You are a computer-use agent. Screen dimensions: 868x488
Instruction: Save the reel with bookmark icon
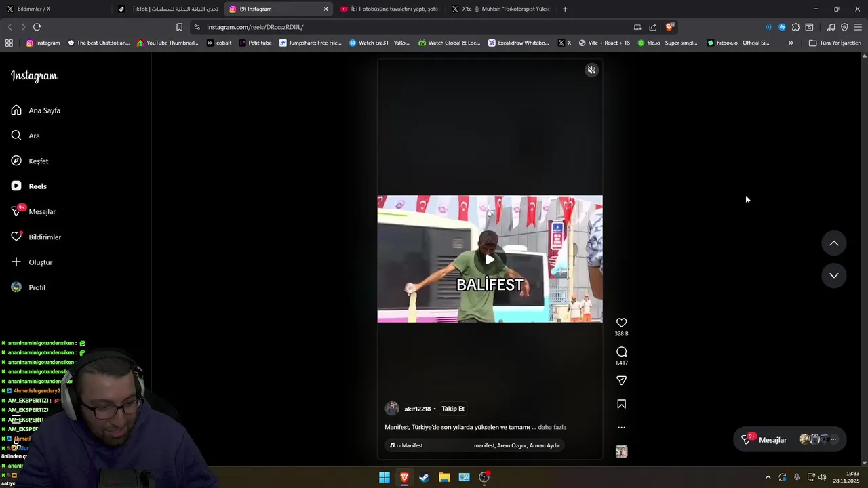tap(621, 404)
